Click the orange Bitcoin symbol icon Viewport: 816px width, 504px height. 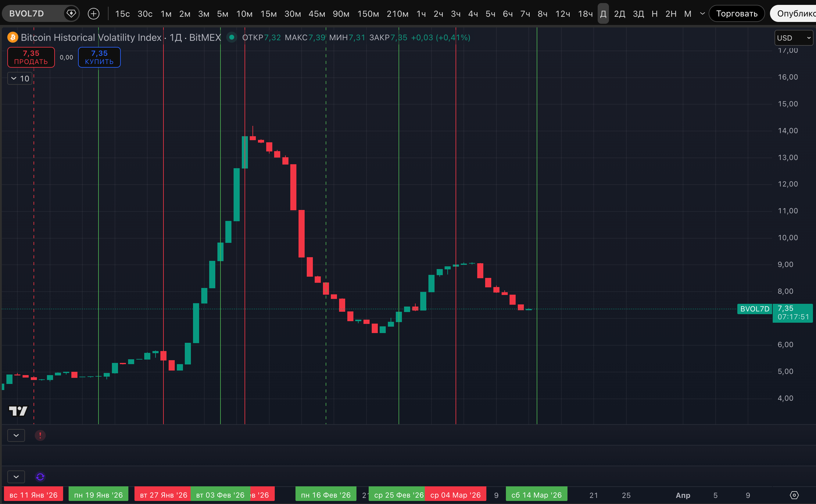click(13, 37)
